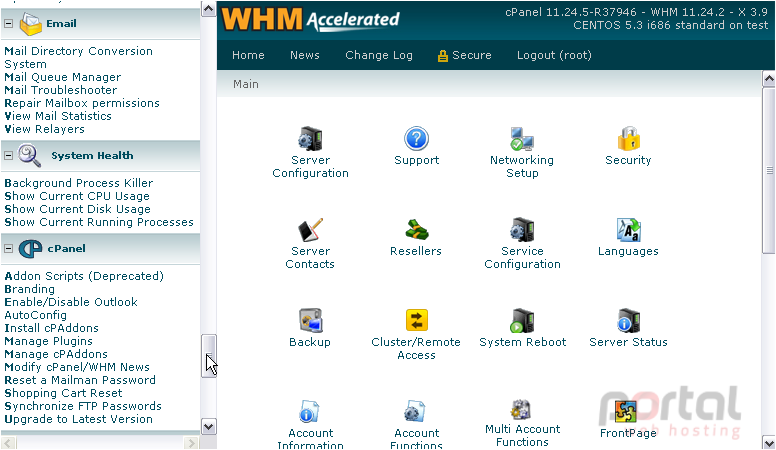Click the Email envelope icon in sidebar
776x450 pixels.
pos(31,23)
